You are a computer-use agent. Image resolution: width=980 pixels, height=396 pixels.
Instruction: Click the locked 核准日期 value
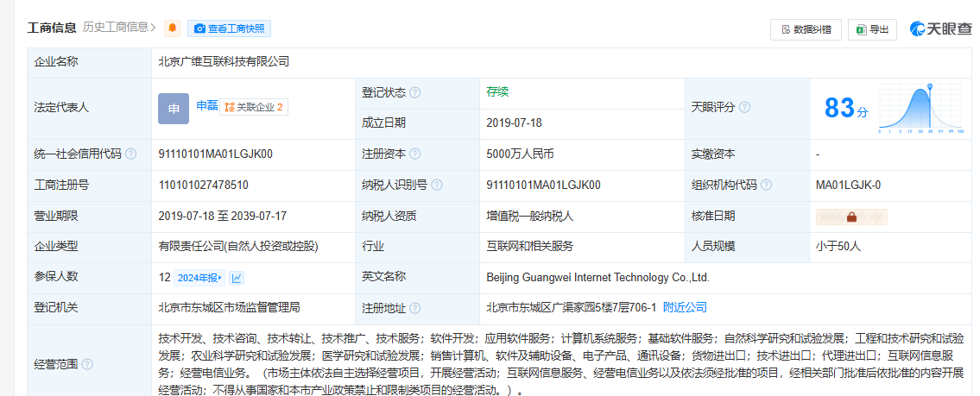pyautogui.click(x=851, y=217)
